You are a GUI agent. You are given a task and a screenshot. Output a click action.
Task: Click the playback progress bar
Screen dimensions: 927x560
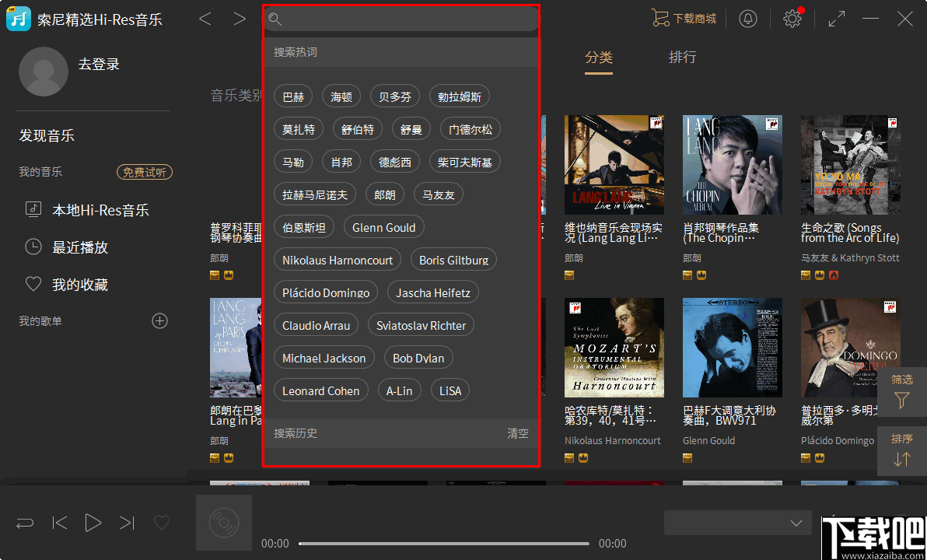click(444, 544)
